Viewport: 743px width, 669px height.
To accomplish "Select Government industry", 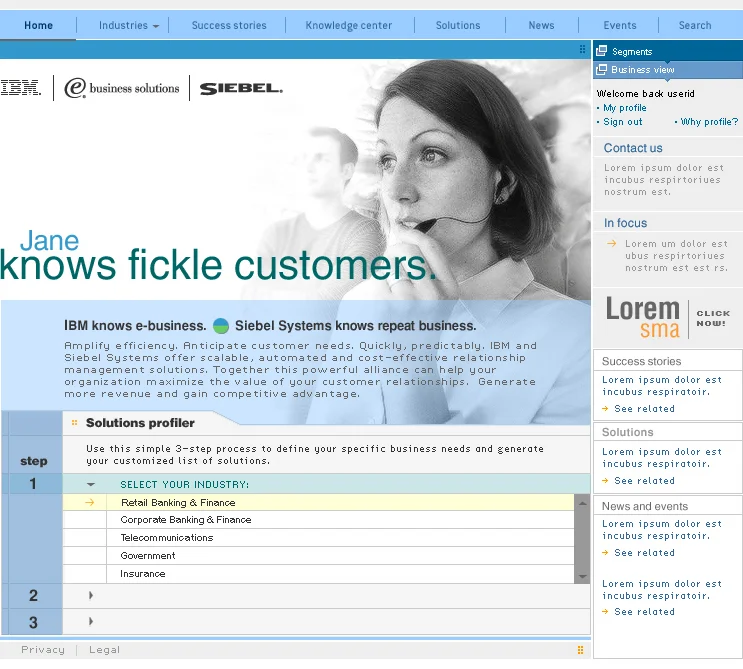I will [318, 556].
